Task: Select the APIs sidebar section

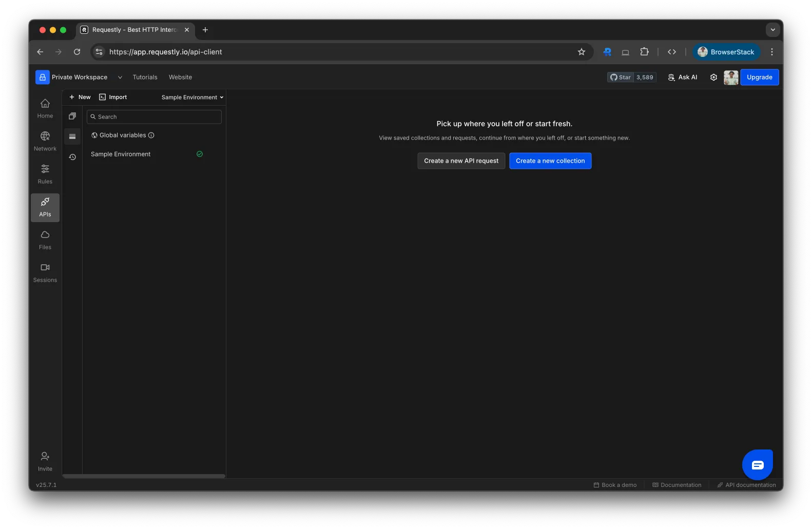Action: [x=45, y=207]
